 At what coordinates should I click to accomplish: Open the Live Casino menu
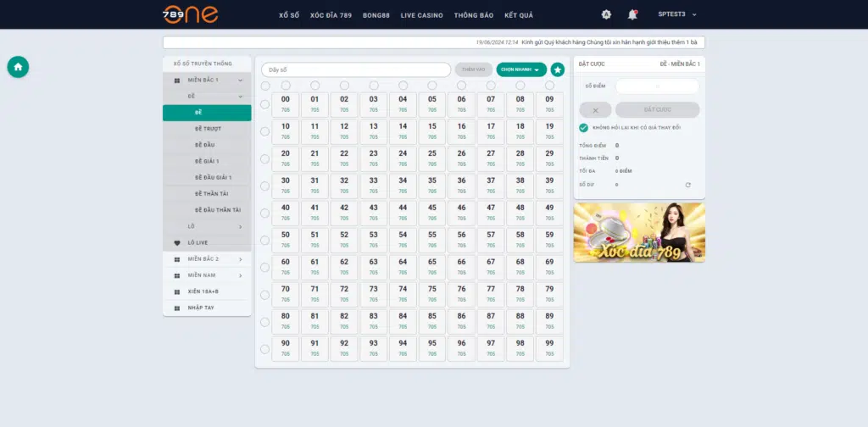421,15
